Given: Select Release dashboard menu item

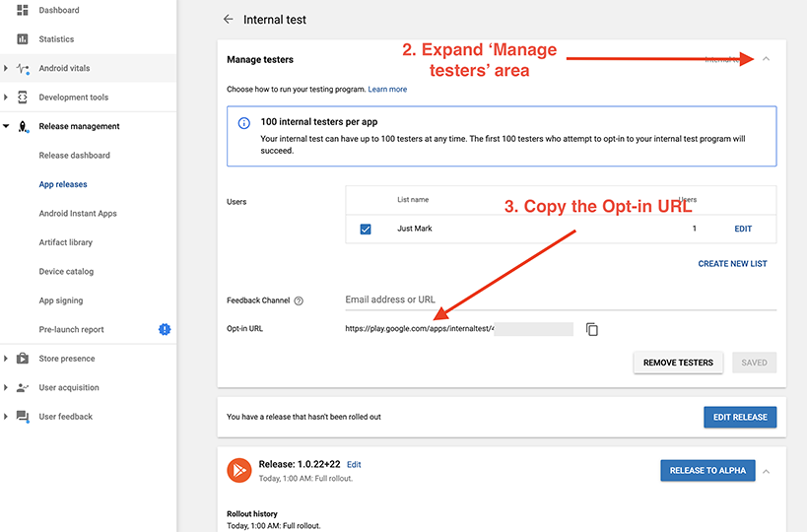Looking at the screenshot, I should (x=75, y=156).
